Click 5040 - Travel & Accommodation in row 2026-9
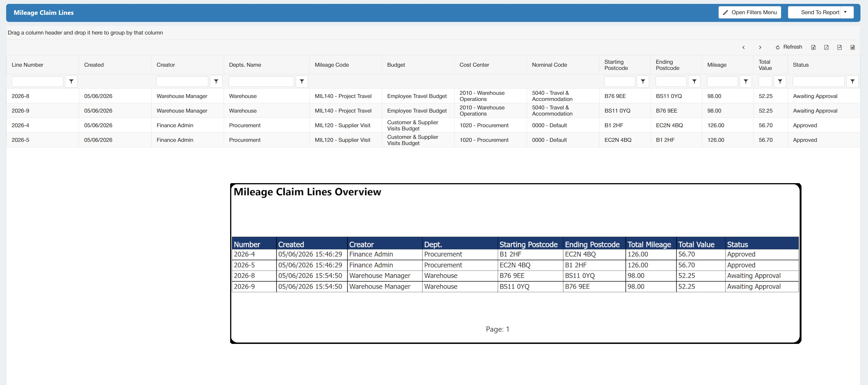Viewport: 868px width, 385px height. click(552, 111)
